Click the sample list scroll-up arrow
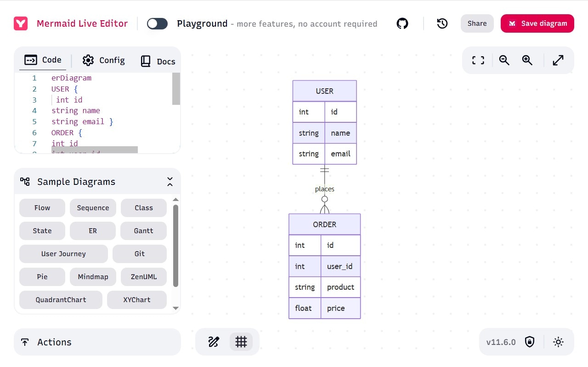The image size is (588, 367). tap(175, 200)
